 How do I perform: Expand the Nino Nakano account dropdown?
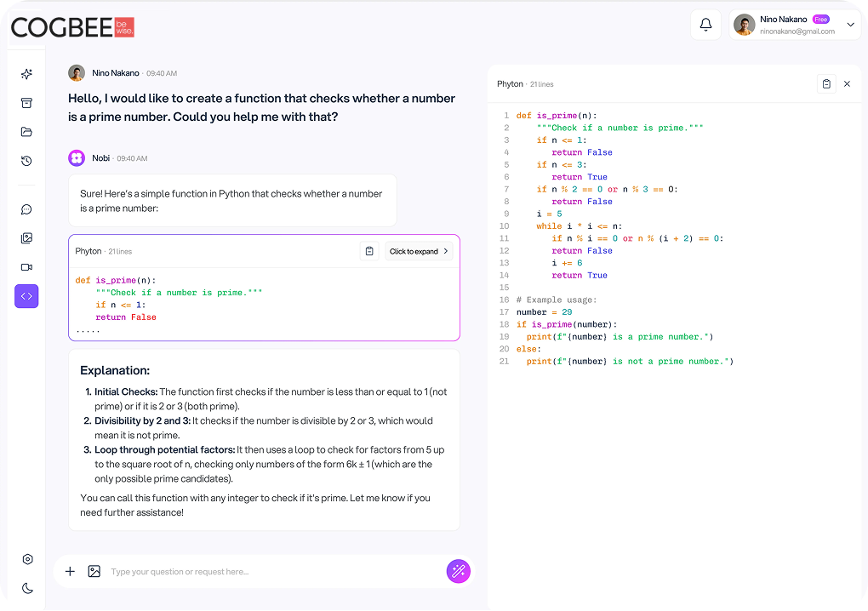851,25
